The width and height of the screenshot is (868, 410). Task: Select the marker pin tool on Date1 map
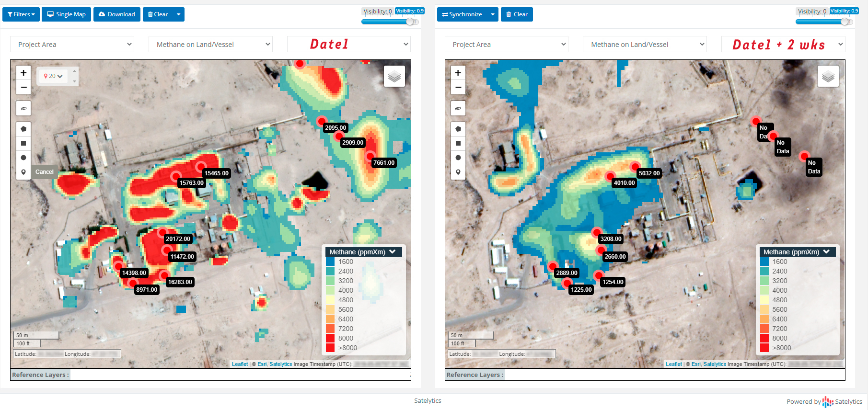coord(23,172)
